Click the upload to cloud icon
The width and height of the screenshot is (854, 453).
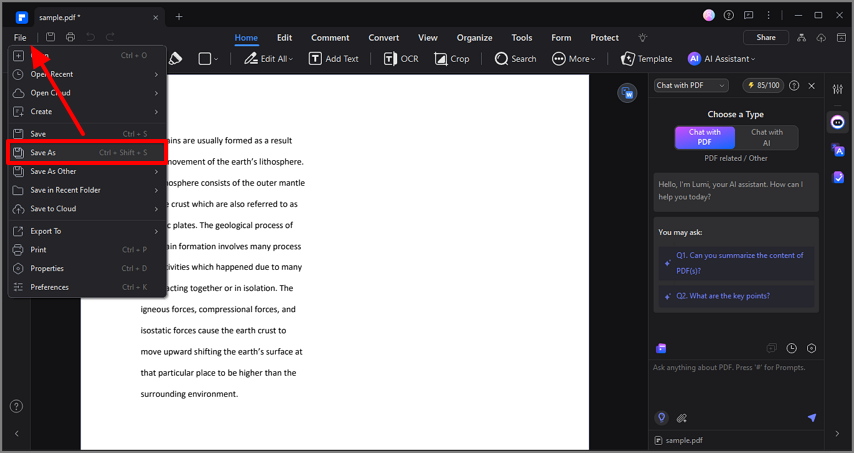point(821,38)
